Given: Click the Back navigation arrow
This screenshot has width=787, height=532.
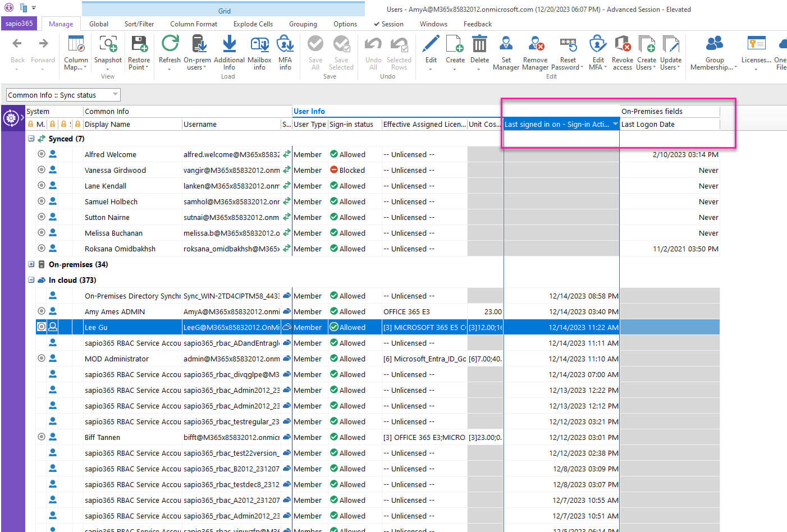Looking at the screenshot, I should pos(17,44).
